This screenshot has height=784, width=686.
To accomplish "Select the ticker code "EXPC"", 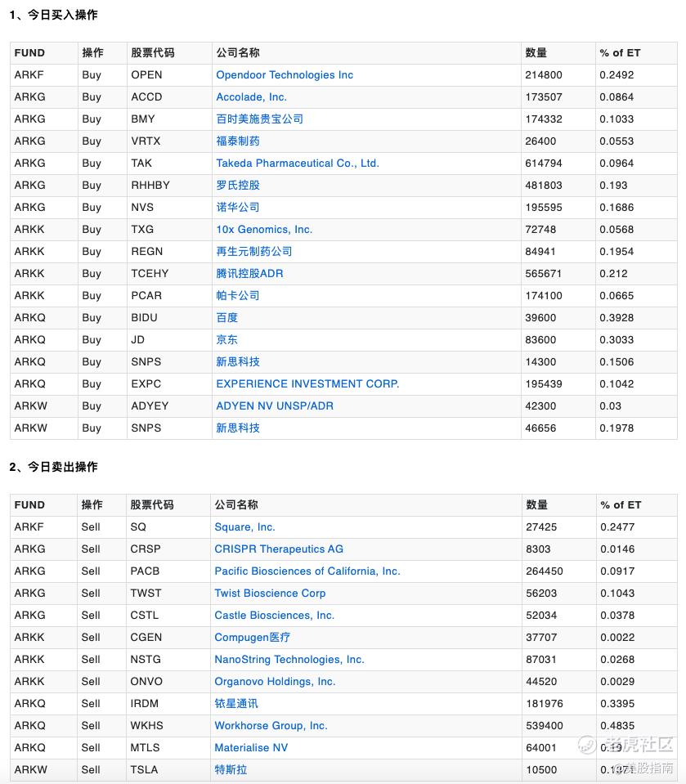I will click(x=146, y=384).
